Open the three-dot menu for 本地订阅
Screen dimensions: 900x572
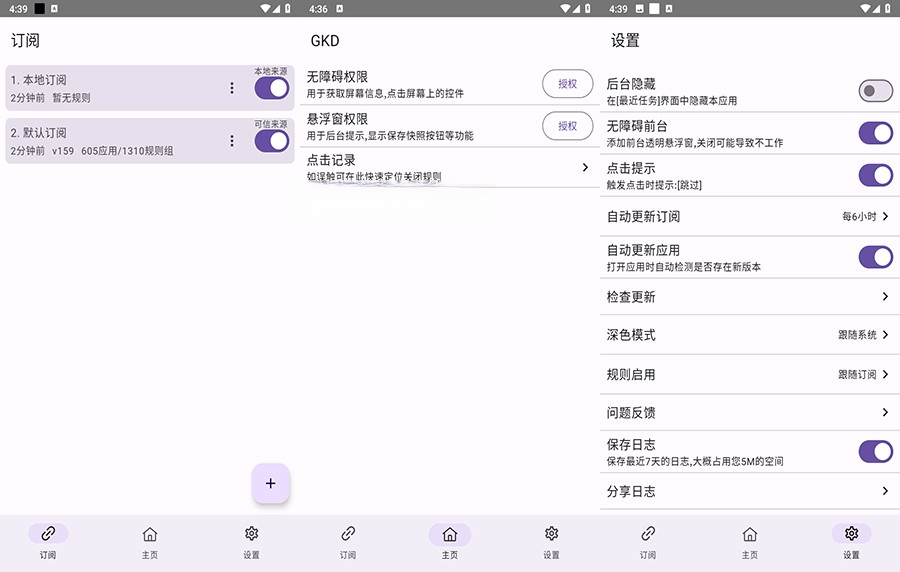[232, 88]
